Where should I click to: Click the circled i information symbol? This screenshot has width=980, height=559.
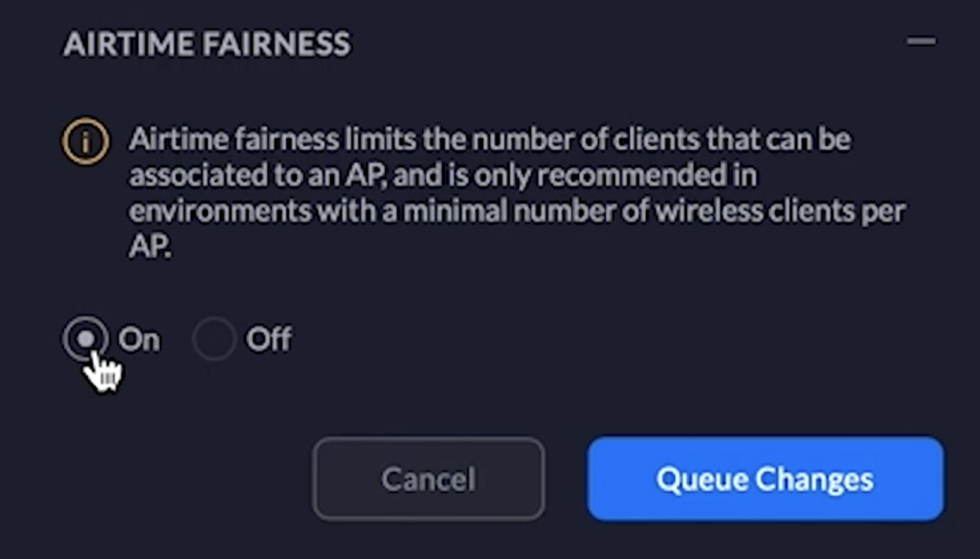(x=85, y=142)
